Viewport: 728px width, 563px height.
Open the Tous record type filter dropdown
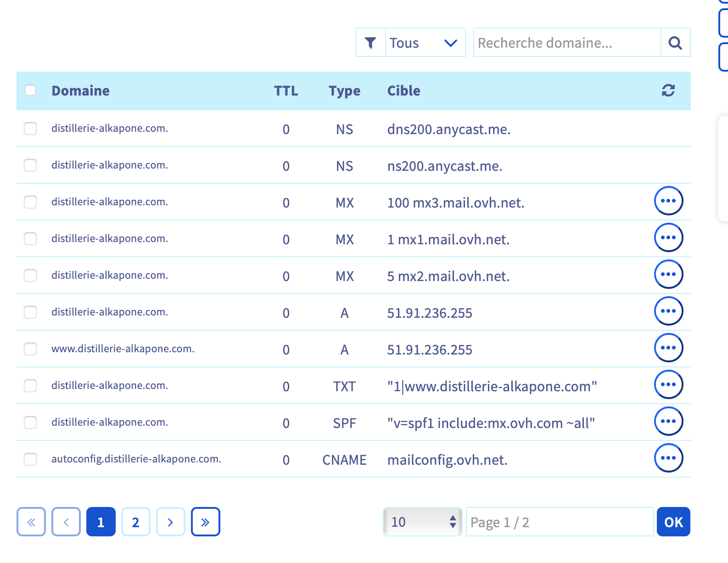(x=425, y=43)
